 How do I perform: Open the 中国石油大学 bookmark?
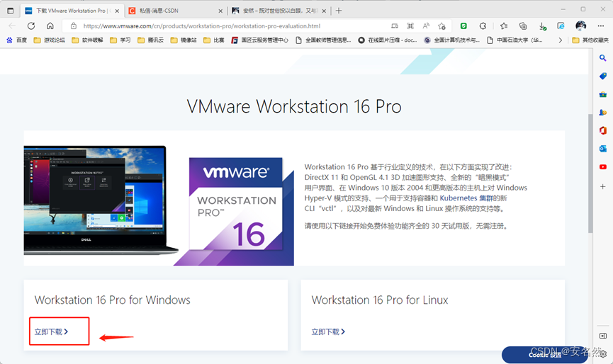(514, 40)
